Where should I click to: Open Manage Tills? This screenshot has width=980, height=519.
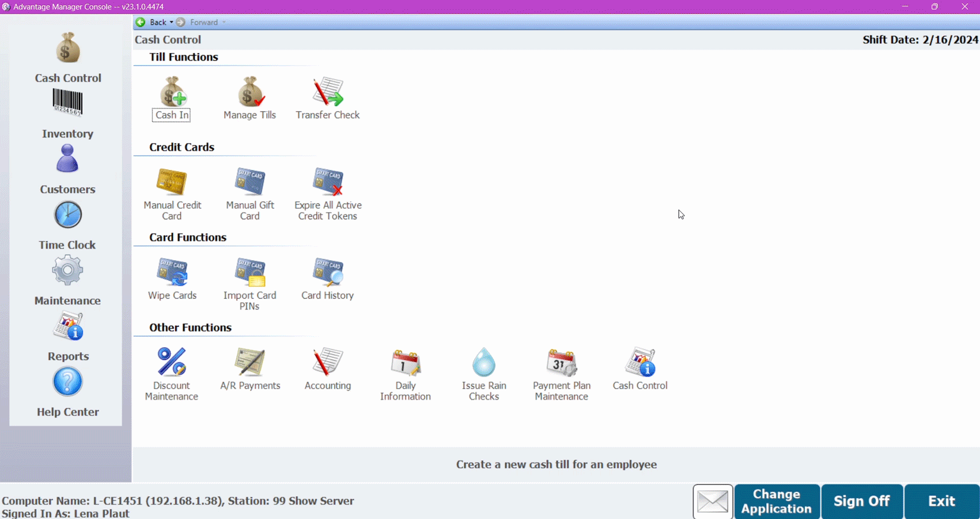[250, 99]
